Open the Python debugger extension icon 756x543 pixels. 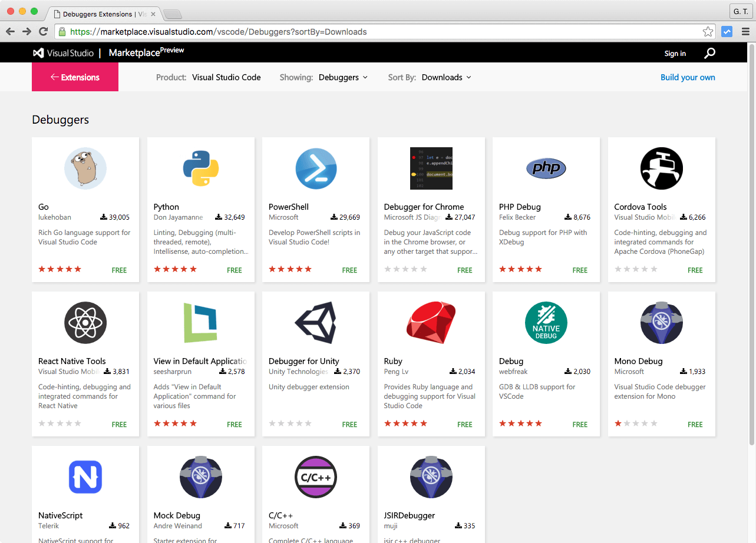[200, 168]
